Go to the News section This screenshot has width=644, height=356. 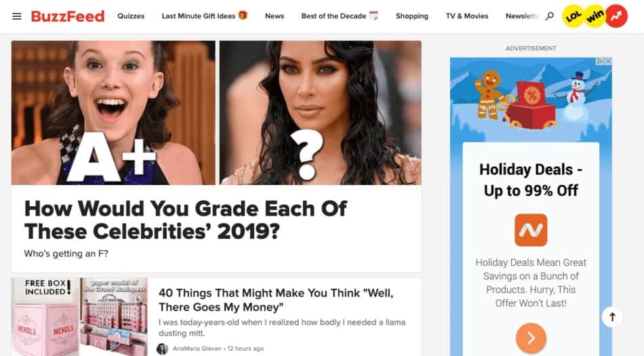[x=275, y=16]
